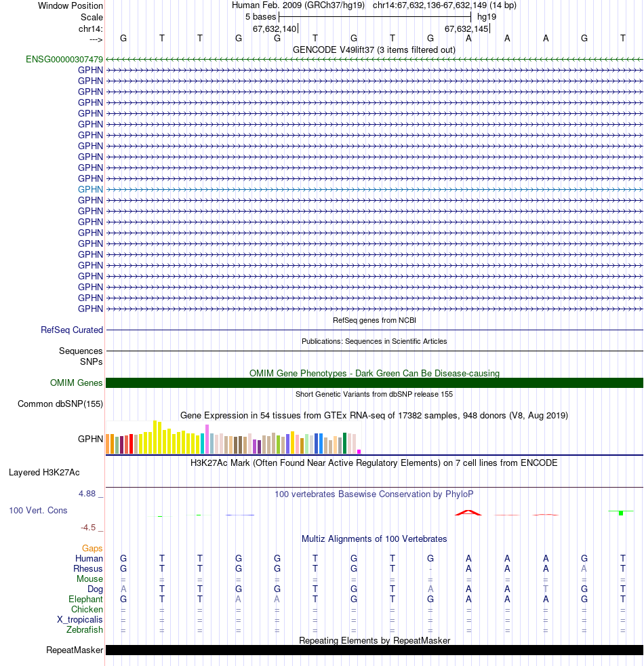Click 'Human Feb. 2009 (GRCh37/hg19)' assembly text
The image size is (644, 666).
pos(298,5)
